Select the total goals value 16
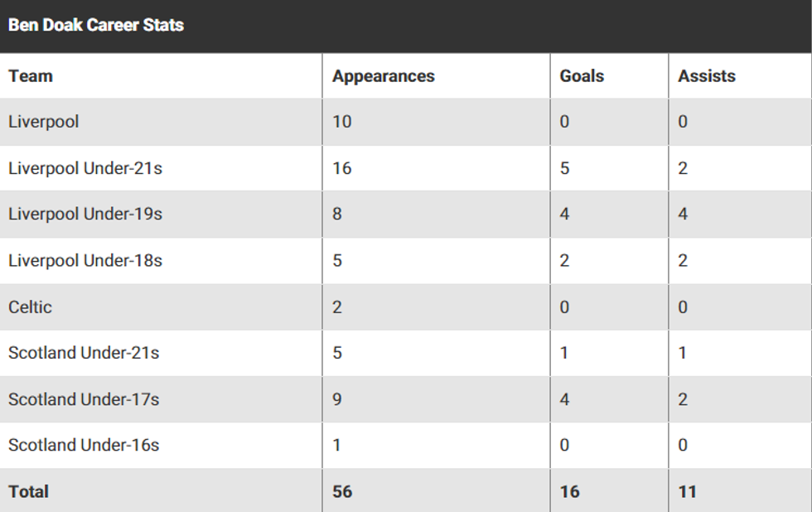812x512 pixels. [570, 491]
